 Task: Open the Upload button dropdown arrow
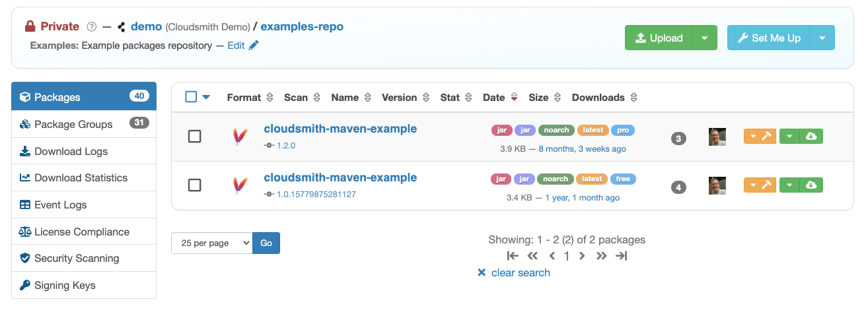tap(704, 38)
